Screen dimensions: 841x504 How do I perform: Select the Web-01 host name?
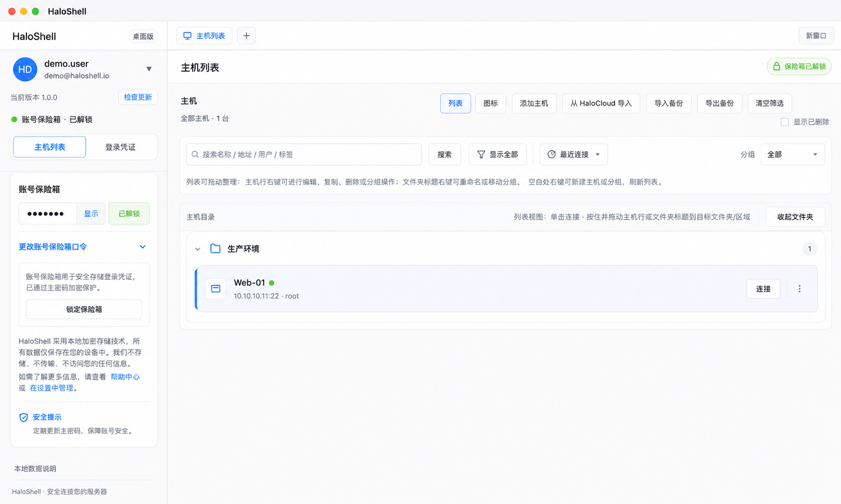pyautogui.click(x=249, y=283)
